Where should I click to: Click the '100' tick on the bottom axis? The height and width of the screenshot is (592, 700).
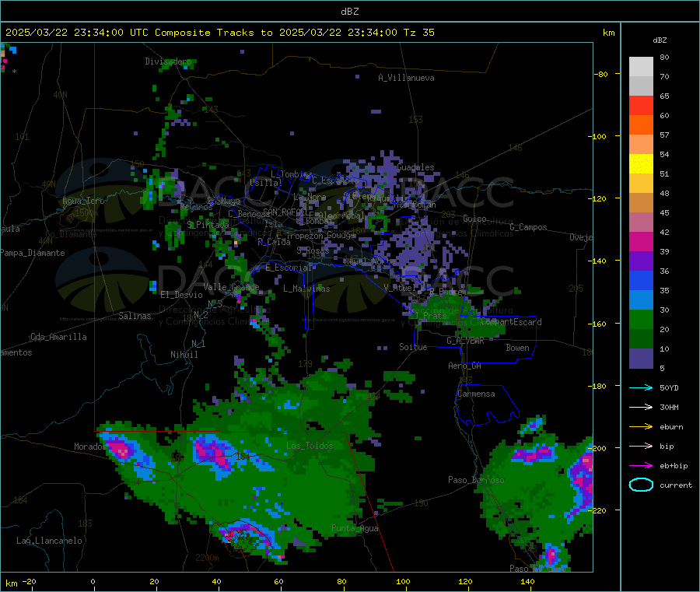click(403, 581)
